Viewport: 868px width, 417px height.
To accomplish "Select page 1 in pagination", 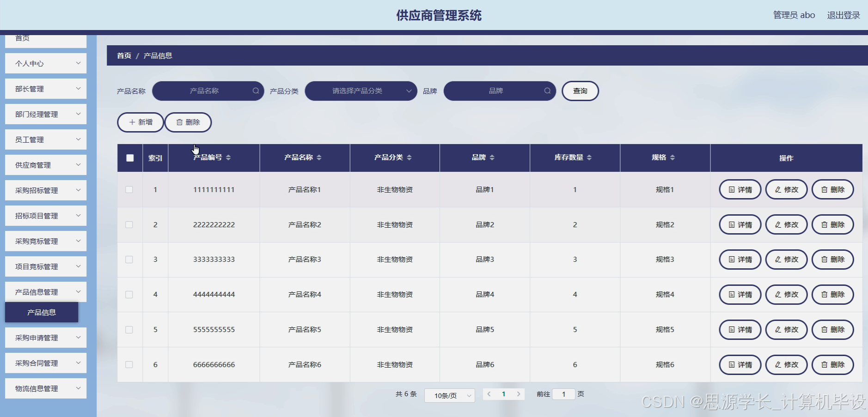I will (504, 394).
